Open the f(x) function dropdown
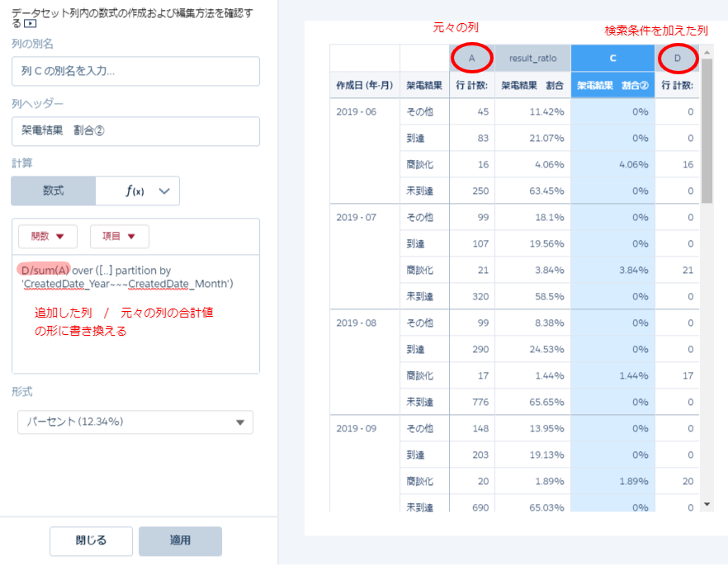This screenshot has height=570, width=728. (138, 191)
